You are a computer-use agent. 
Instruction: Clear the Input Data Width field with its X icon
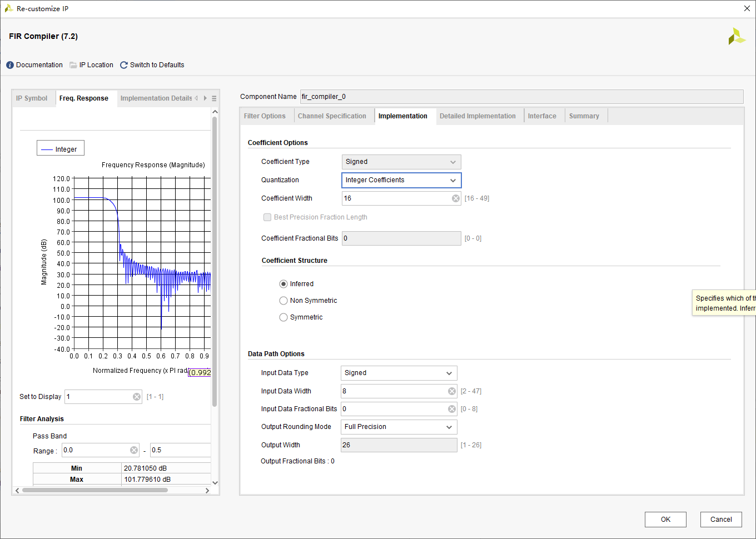pyautogui.click(x=452, y=391)
